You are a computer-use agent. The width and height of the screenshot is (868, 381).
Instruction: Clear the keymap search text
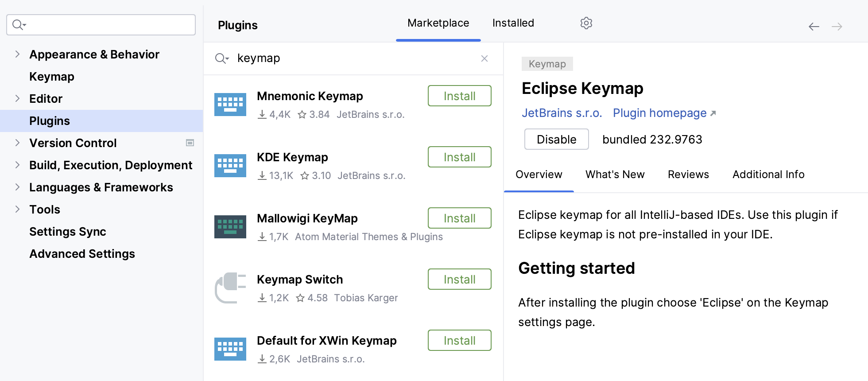point(484,58)
